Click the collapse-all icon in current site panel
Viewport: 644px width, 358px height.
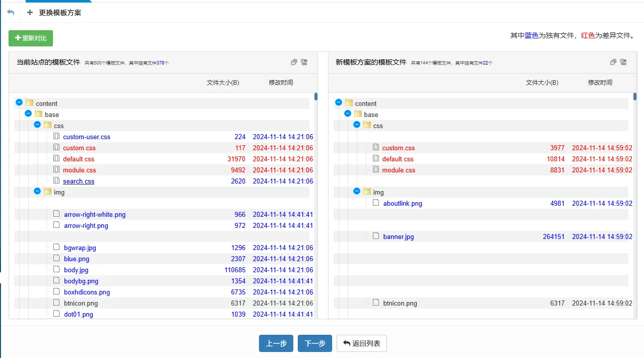[294, 62]
